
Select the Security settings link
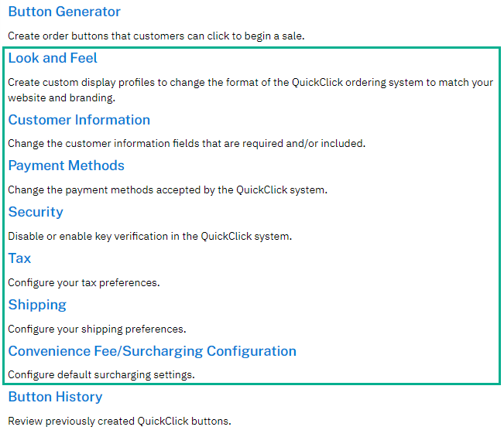36,212
